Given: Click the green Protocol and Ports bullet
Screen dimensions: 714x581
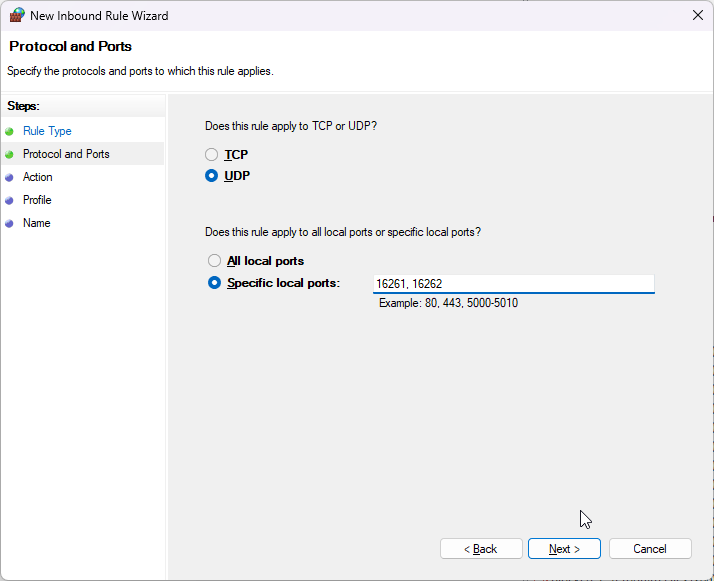Looking at the screenshot, I should click(9, 154).
